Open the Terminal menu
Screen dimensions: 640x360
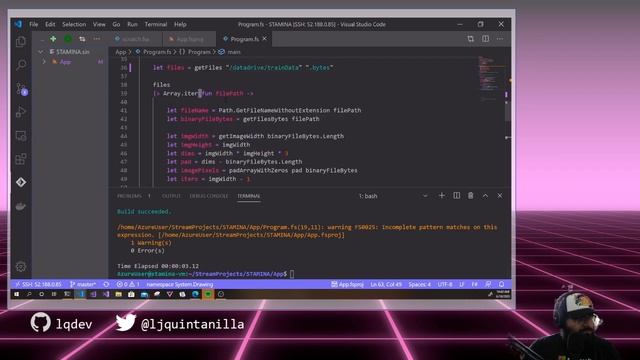[x=156, y=24]
